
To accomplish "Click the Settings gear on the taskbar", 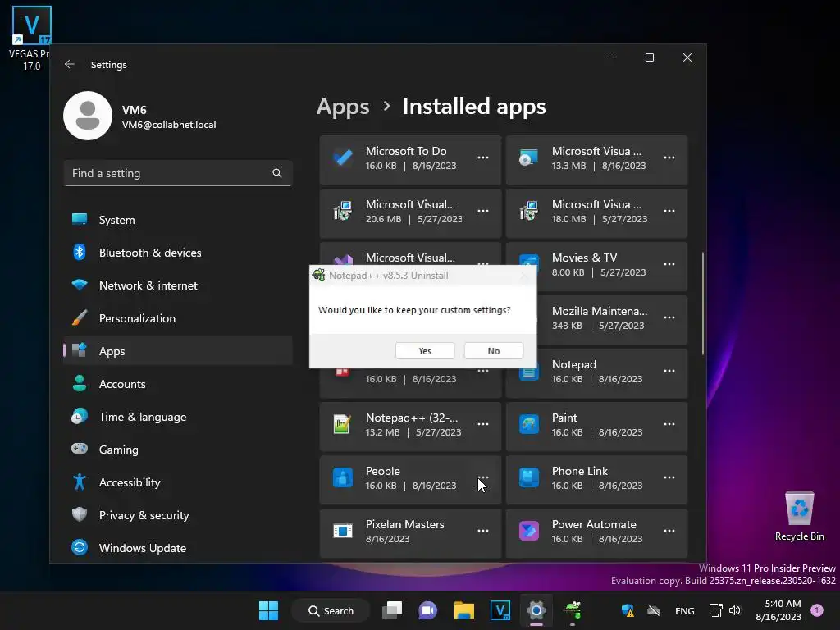I will click(536, 610).
